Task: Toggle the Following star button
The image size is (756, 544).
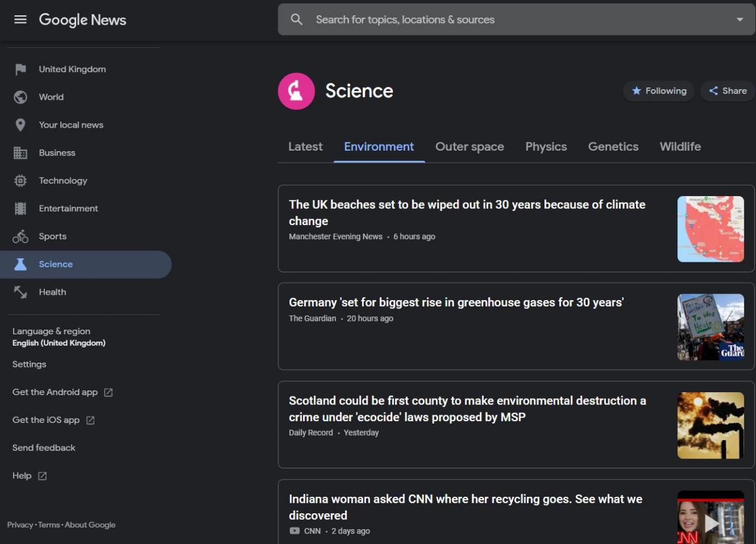Action: point(659,91)
